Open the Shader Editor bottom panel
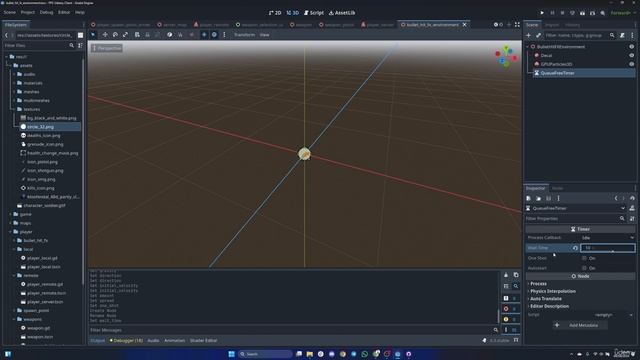The height and width of the screenshot is (360, 640). (x=203, y=340)
